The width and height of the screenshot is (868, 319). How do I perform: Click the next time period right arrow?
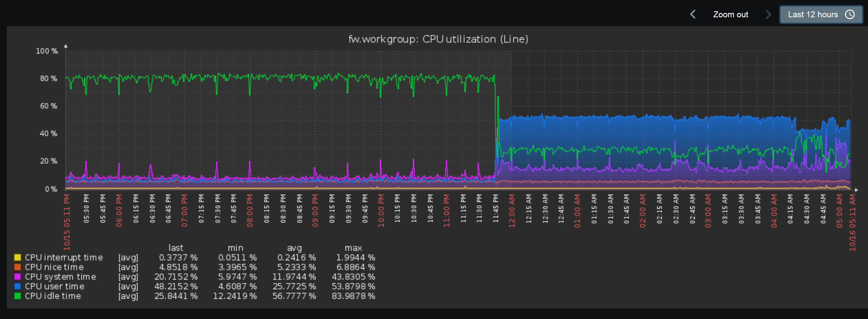click(768, 15)
